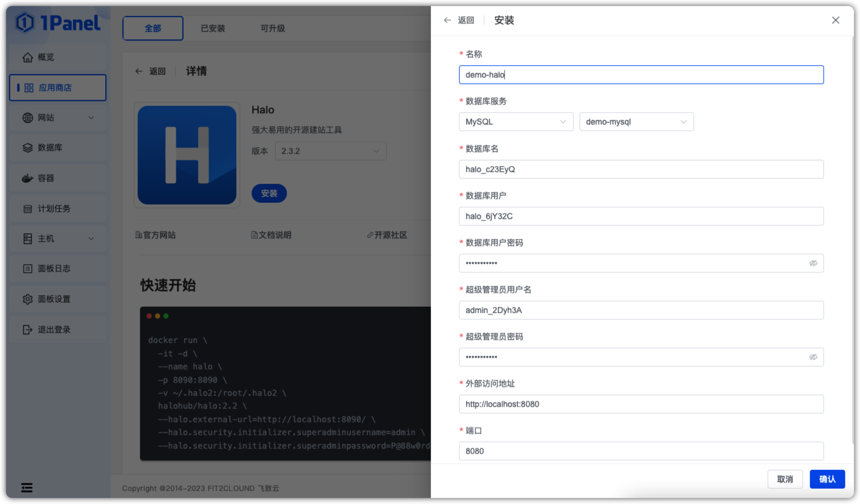This screenshot has width=860, height=504.
Task: Click the blue 安装 install button
Action: point(269,193)
